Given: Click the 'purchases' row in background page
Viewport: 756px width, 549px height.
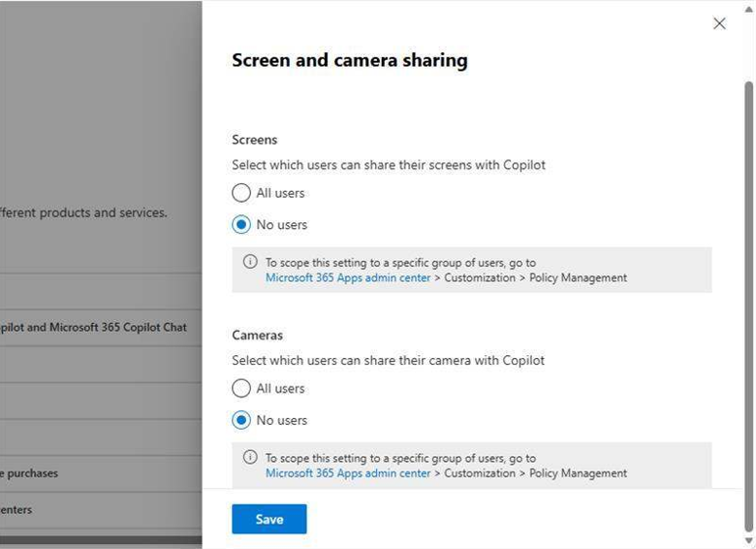Looking at the screenshot, I should pyautogui.click(x=101, y=473).
